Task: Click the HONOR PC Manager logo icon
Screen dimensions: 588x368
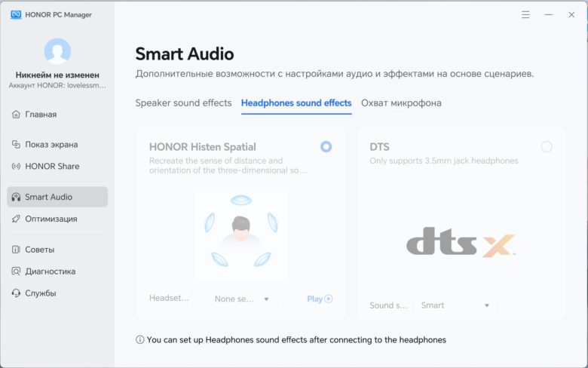Action: coord(16,14)
